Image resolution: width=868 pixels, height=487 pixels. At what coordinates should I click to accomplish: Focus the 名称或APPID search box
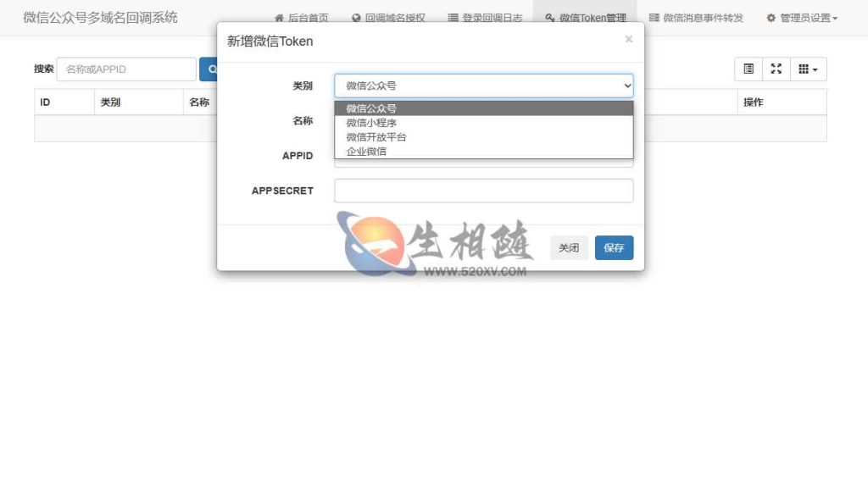[126, 69]
